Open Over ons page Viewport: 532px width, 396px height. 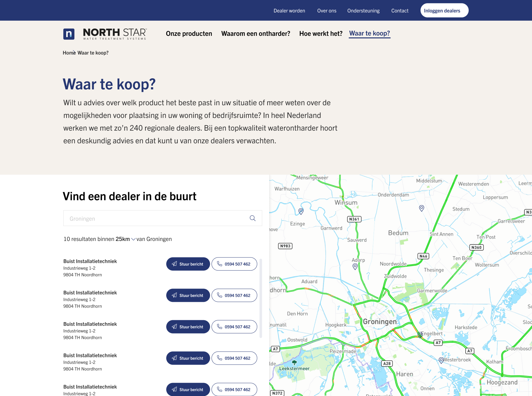pos(327,11)
